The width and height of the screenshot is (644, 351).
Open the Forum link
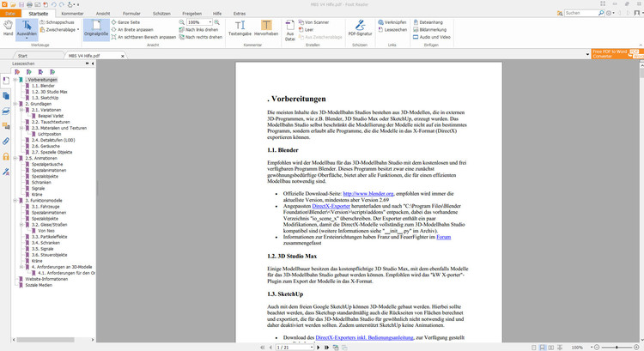pyautogui.click(x=444, y=237)
